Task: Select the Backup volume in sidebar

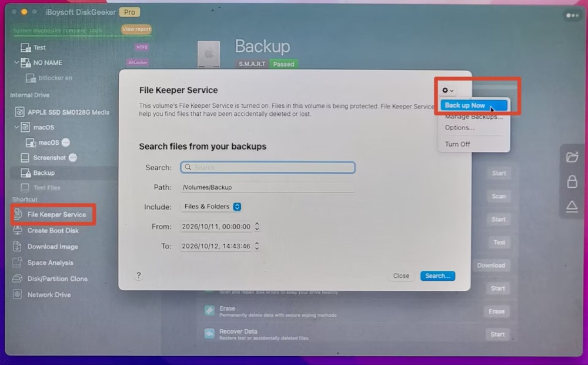Action: [44, 172]
